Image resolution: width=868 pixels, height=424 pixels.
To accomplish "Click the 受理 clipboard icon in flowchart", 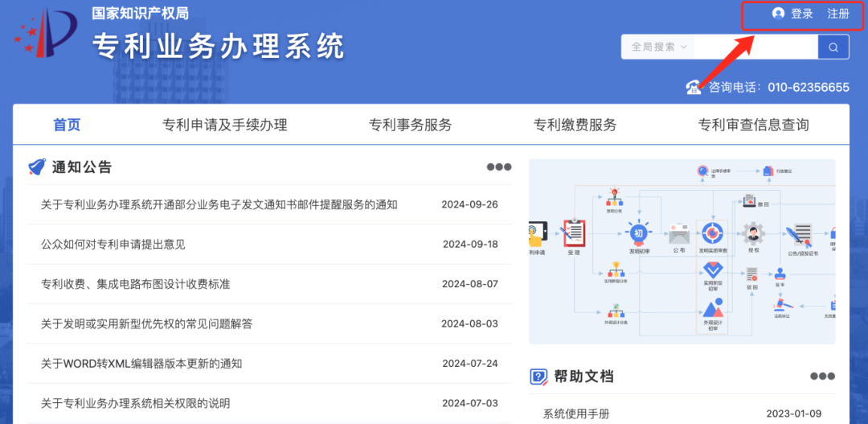I will 574,233.
